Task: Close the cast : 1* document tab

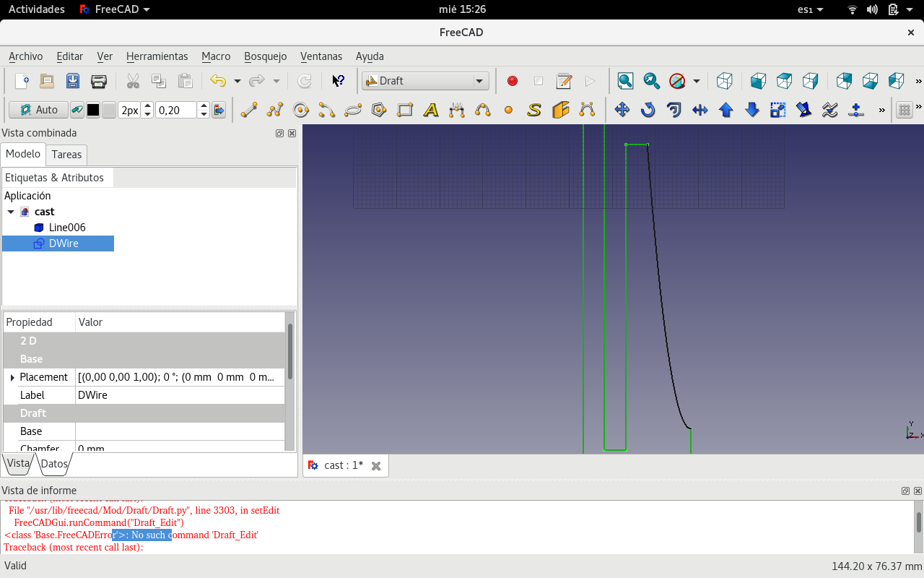Action: coord(376,466)
